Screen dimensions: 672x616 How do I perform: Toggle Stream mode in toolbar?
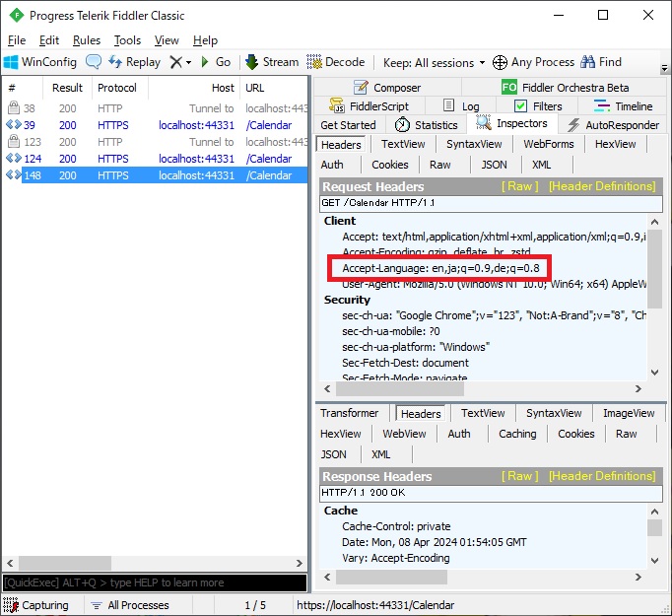click(272, 62)
